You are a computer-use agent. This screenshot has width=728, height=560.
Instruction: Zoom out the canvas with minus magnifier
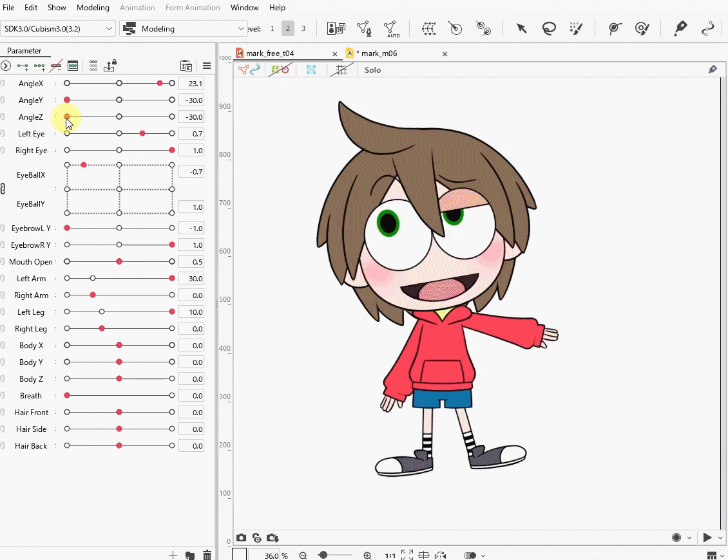click(x=303, y=555)
